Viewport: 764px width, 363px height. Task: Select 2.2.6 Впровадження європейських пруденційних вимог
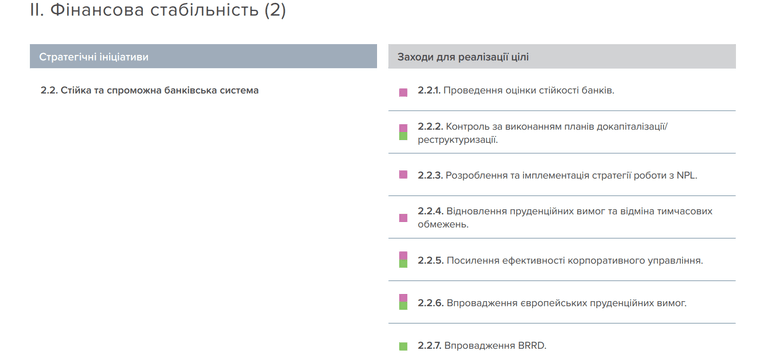click(552, 303)
